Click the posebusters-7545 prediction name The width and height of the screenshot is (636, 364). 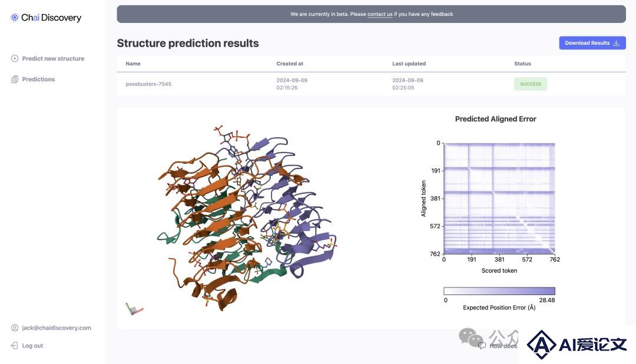(x=148, y=84)
